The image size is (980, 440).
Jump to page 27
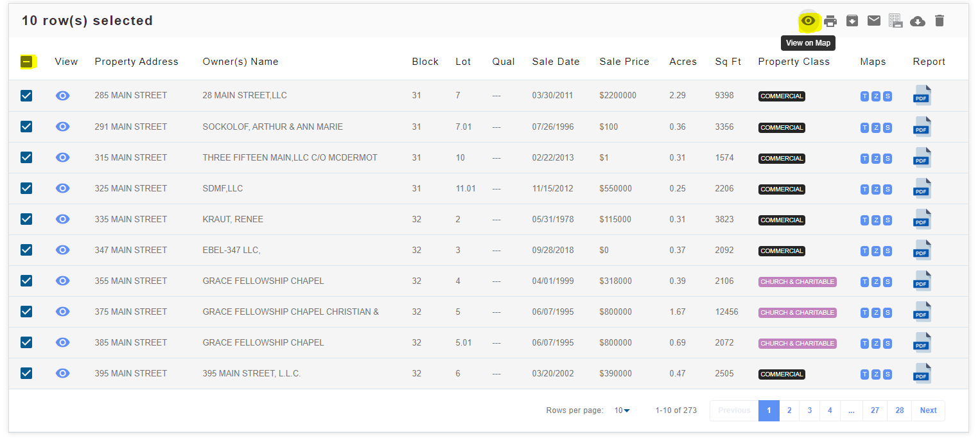point(875,410)
